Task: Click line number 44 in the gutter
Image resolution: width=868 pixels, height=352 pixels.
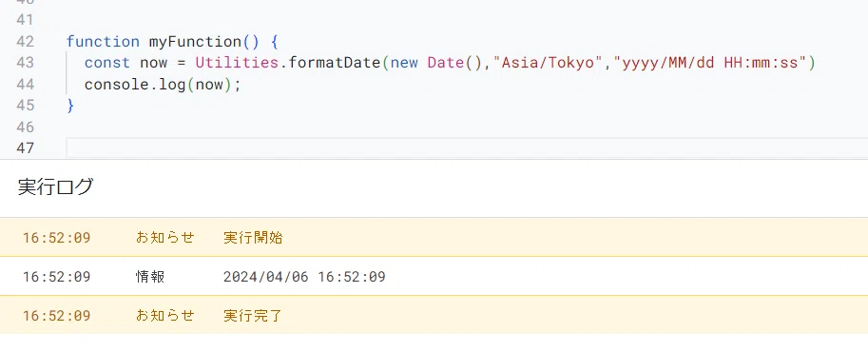Action: 26,85
